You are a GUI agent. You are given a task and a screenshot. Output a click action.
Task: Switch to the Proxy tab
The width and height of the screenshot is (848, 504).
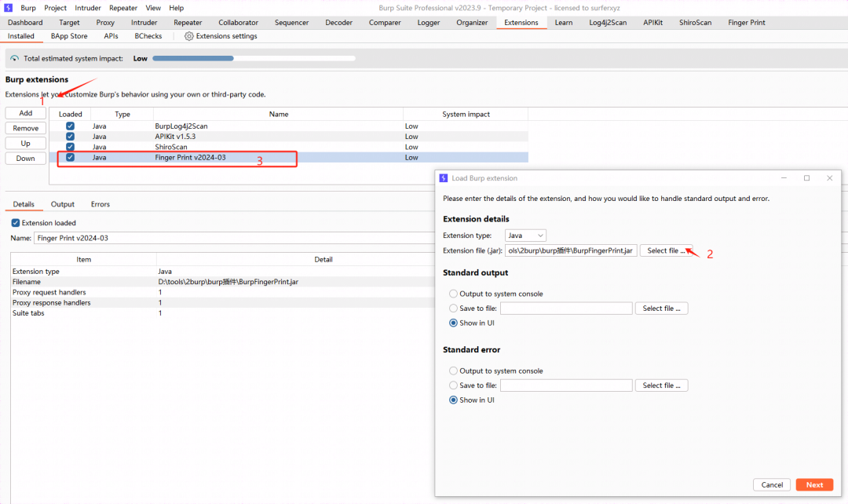point(105,23)
